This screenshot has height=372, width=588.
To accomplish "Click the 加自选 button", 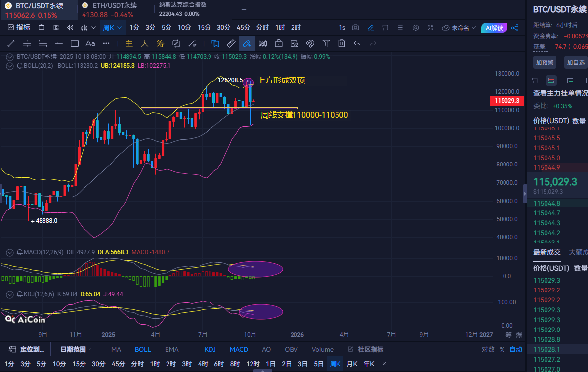I will coord(576,63).
